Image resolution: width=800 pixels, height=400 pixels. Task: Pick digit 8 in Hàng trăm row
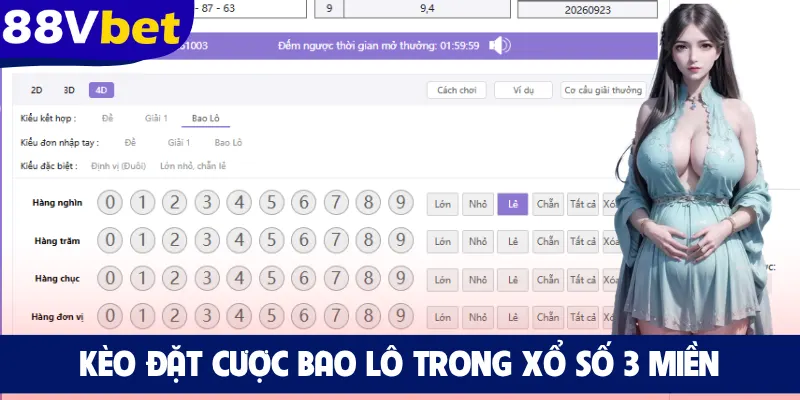click(x=368, y=240)
